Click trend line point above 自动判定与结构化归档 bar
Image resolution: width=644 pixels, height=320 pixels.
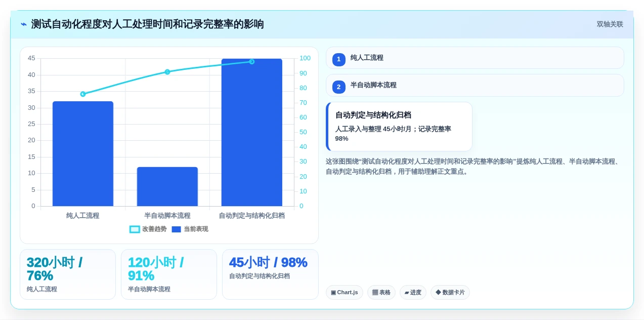(251, 62)
